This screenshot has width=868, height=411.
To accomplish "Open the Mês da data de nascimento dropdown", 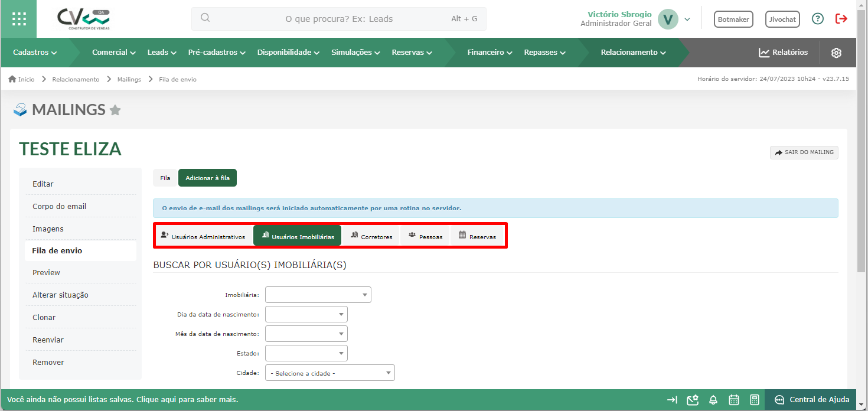I will click(x=306, y=334).
